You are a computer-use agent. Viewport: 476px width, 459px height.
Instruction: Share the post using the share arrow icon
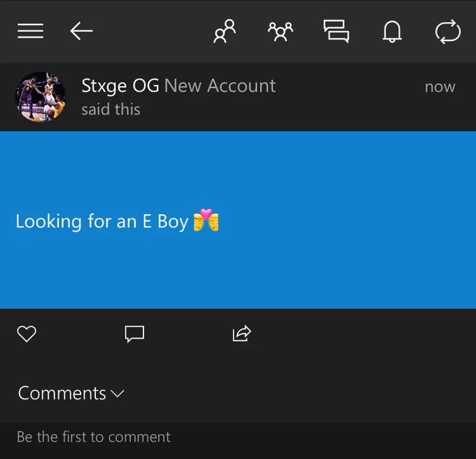[241, 333]
